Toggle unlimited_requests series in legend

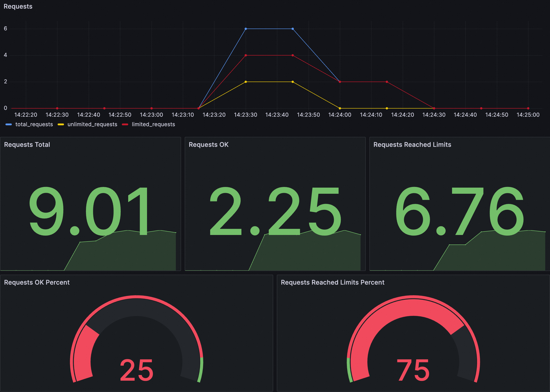coord(92,124)
